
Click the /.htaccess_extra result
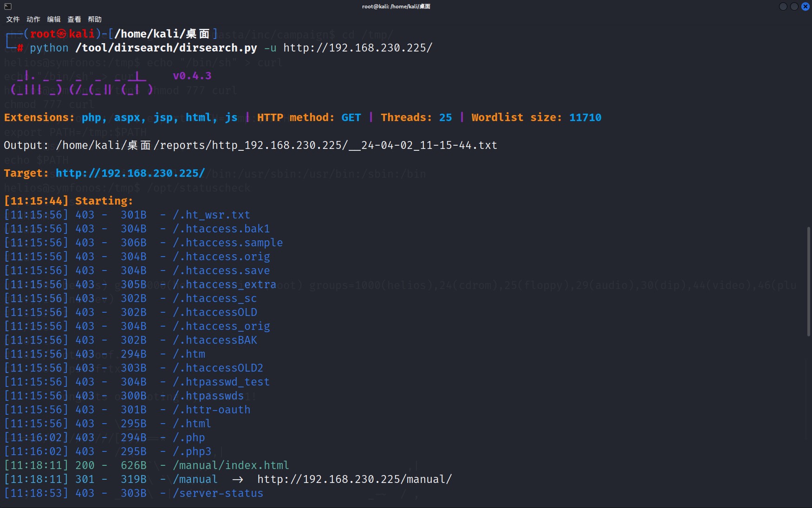[x=224, y=284]
